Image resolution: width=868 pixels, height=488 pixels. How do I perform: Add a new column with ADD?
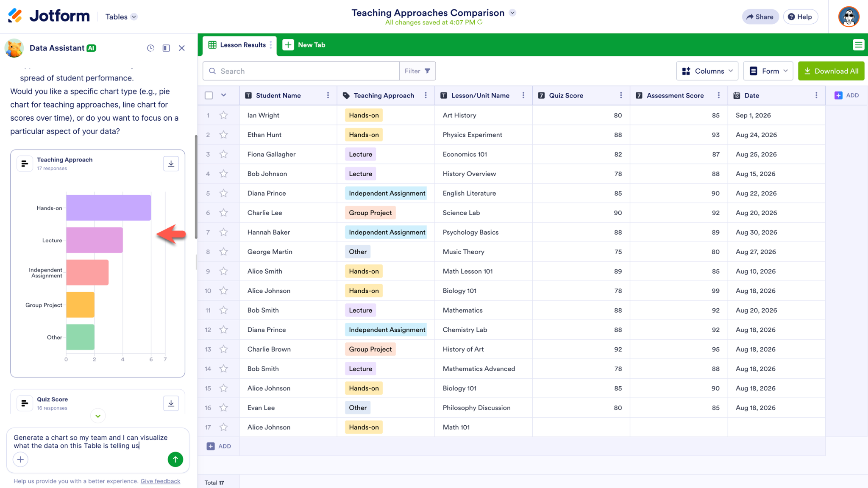pos(846,95)
